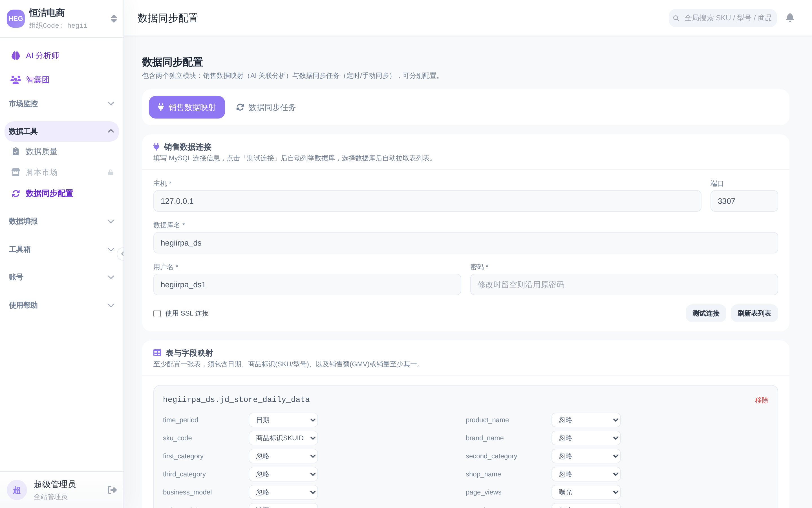812x508 pixels.
Task: Click the 恒洁电商 organization name
Action: click(47, 13)
